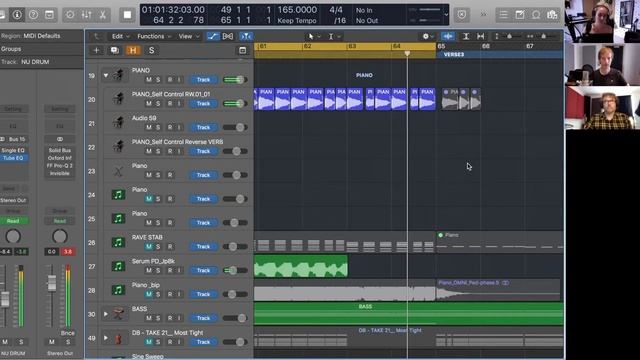Open the snap settings gear dropdown
The image size is (640, 360).
coord(428,36)
